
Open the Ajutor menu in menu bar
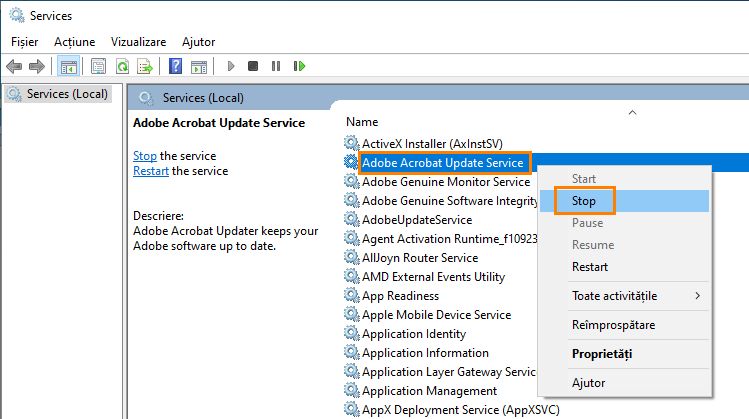[199, 42]
